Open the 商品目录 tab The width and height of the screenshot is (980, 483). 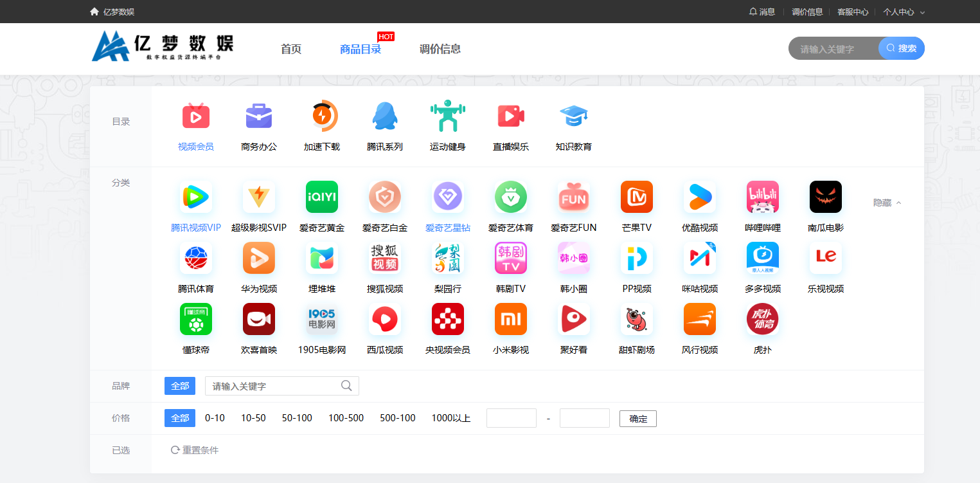361,49
